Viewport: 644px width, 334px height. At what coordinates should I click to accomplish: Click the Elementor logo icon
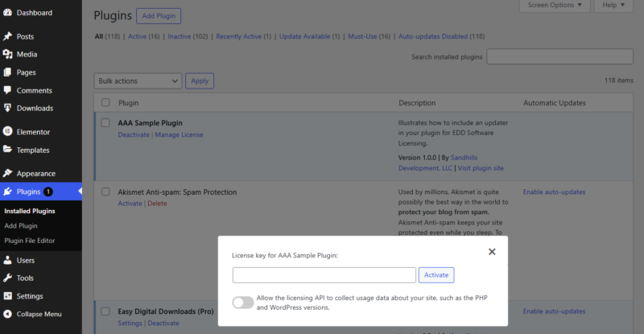[x=8, y=131]
